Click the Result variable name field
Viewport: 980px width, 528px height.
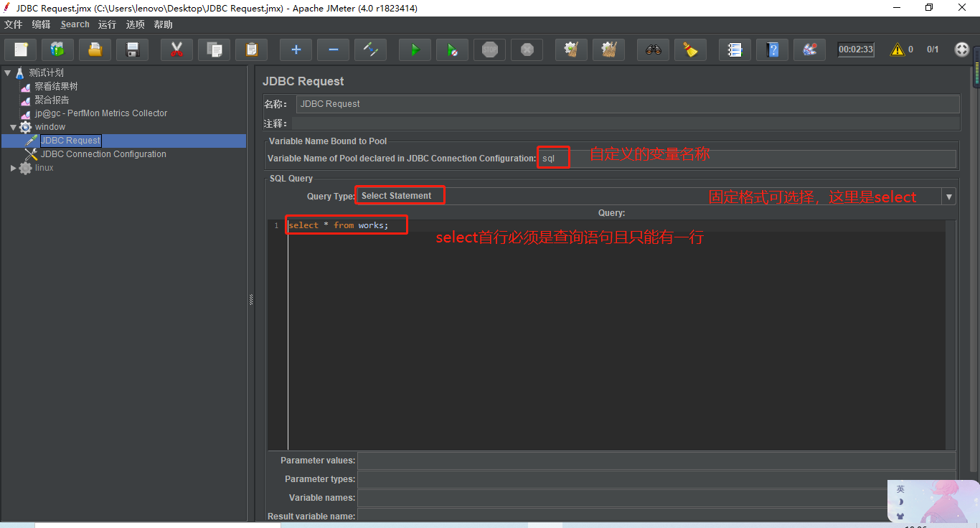[x=656, y=516]
